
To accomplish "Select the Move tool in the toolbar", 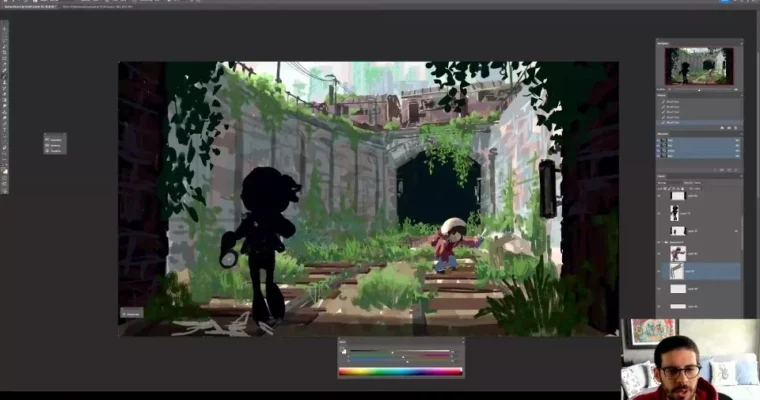I will tap(5, 29).
